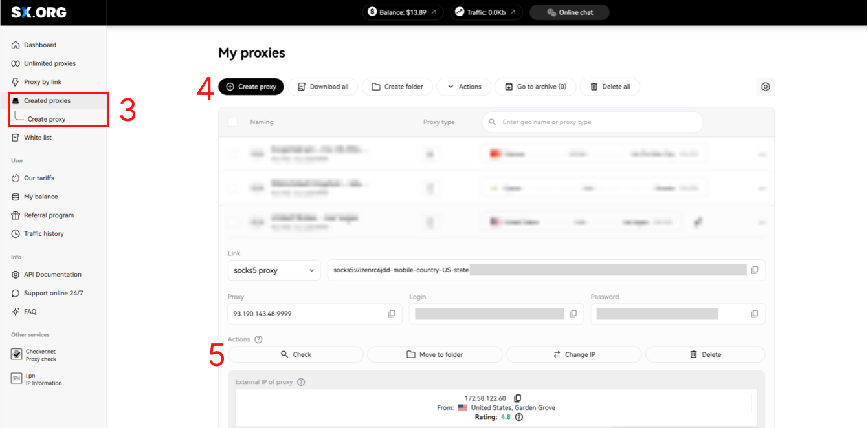Go to White list in sidebar

point(38,138)
